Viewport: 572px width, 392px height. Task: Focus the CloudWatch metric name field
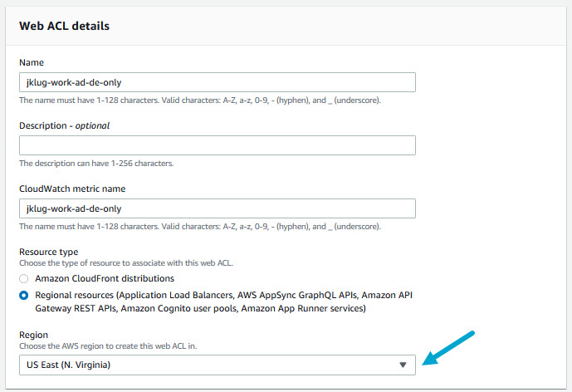[217, 208]
